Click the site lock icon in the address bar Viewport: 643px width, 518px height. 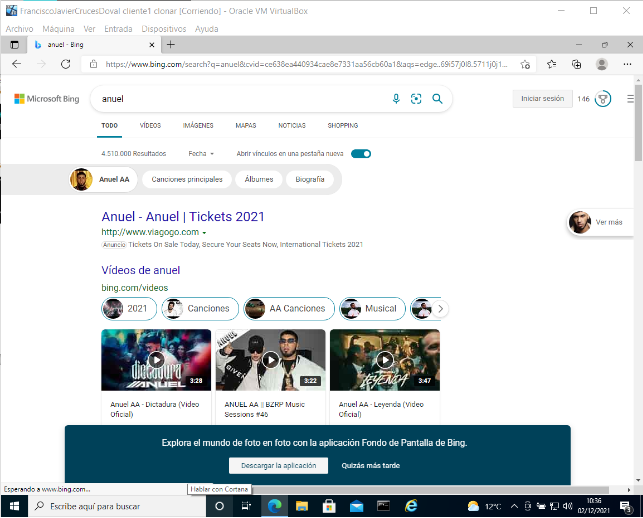pyautogui.click(x=93, y=64)
